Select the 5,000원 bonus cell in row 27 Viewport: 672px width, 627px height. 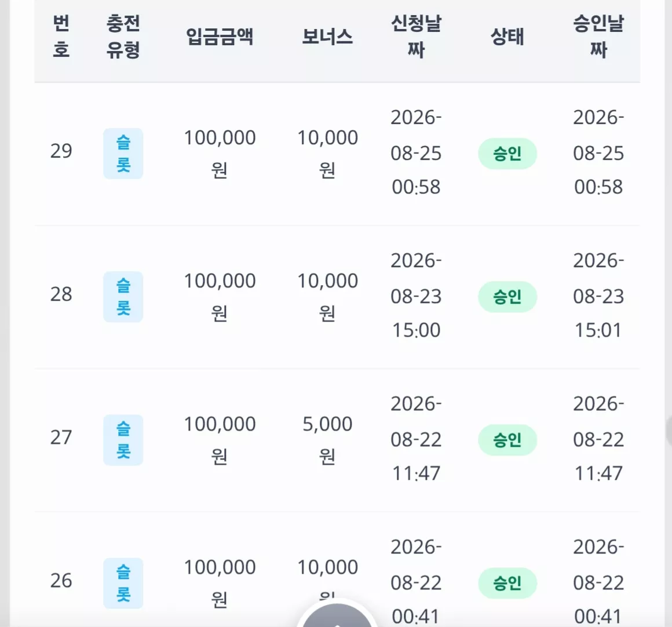tap(327, 440)
